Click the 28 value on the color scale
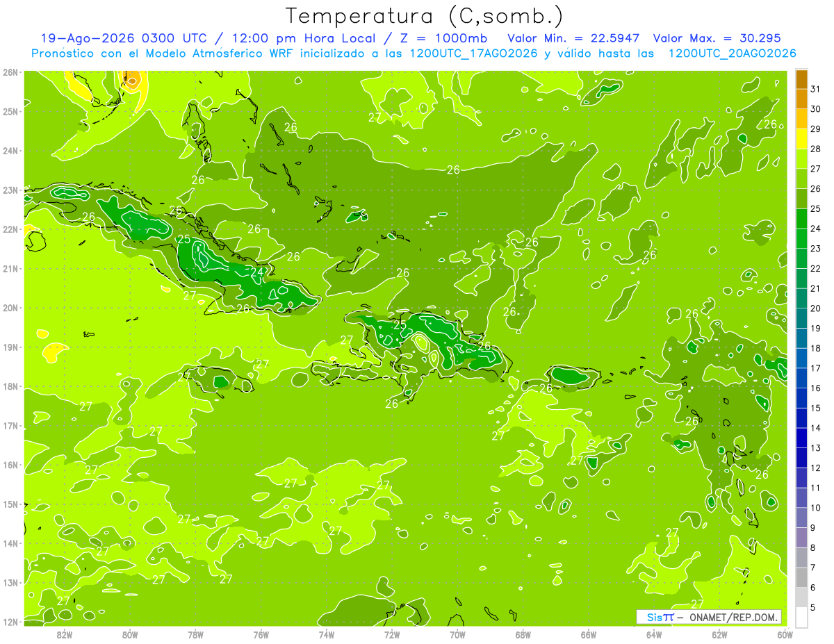Screen dimensions: 834x644 (816, 149)
